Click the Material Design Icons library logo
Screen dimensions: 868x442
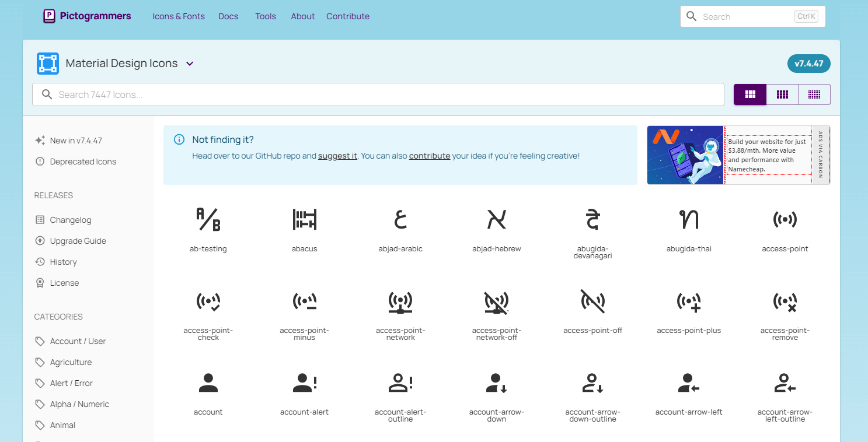[x=48, y=64]
